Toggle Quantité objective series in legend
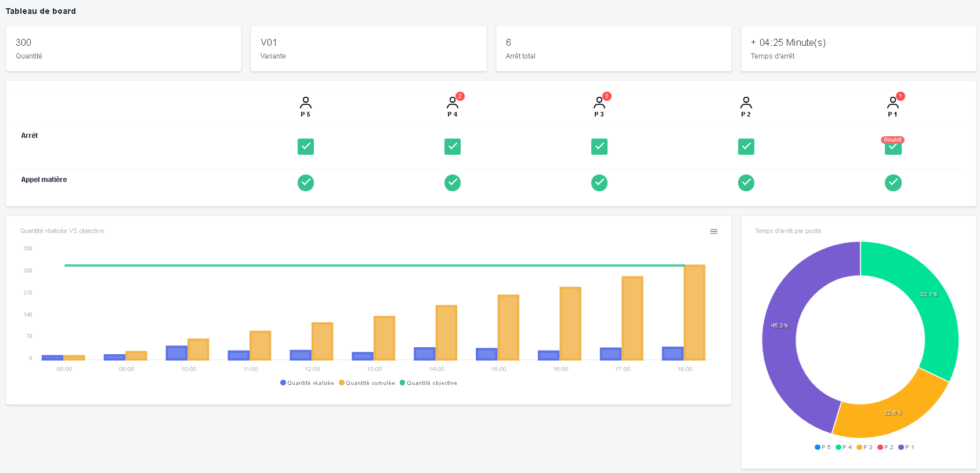980x473 pixels. click(429, 383)
